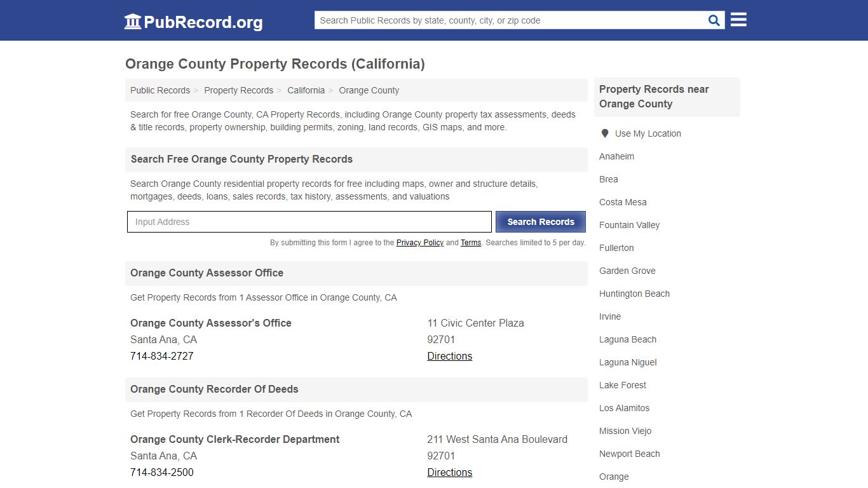Image resolution: width=868 pixels, height=488 pixels.
Task: Click the Search Free Orange County Property Records heading
Action: [241, 159]
